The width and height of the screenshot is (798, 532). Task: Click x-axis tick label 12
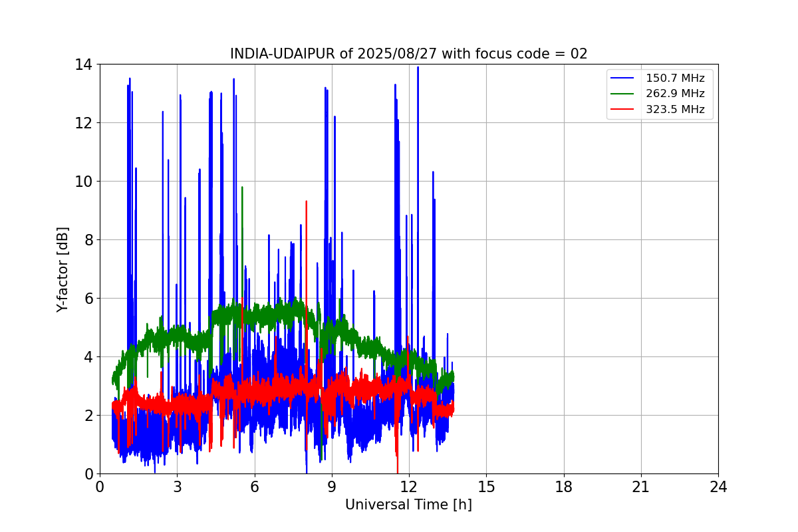[x=409, y=487]
